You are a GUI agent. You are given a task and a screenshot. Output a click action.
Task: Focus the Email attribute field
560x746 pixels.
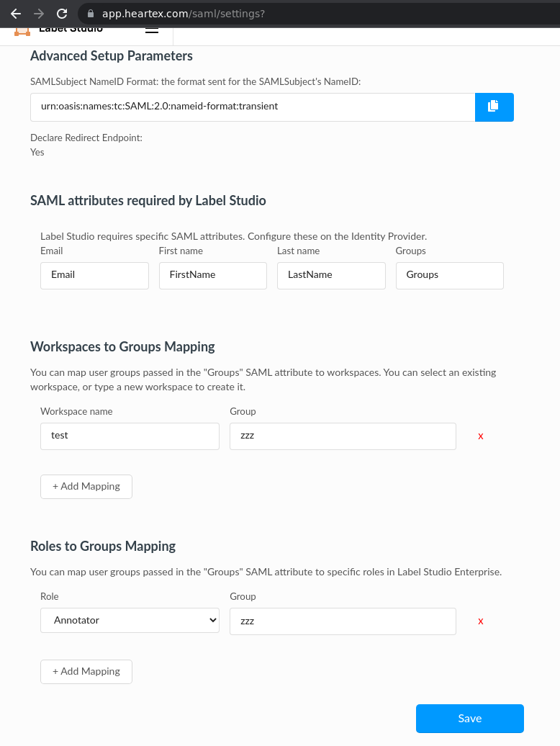94,275
